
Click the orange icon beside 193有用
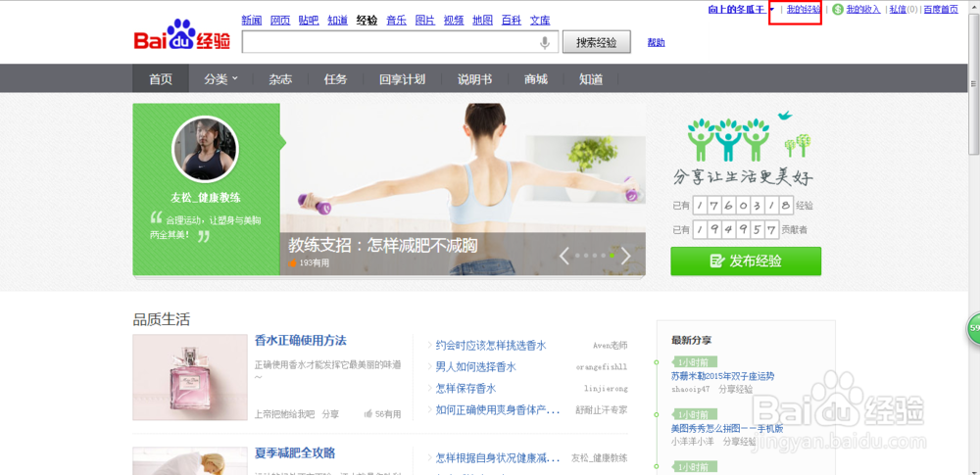[292, 263]
